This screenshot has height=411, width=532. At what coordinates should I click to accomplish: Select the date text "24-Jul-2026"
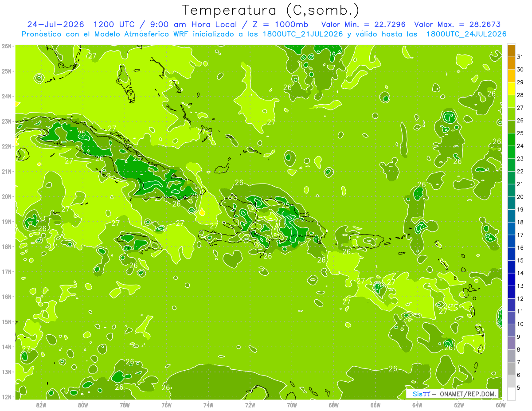pyautogui.click(x=56, y=24)
